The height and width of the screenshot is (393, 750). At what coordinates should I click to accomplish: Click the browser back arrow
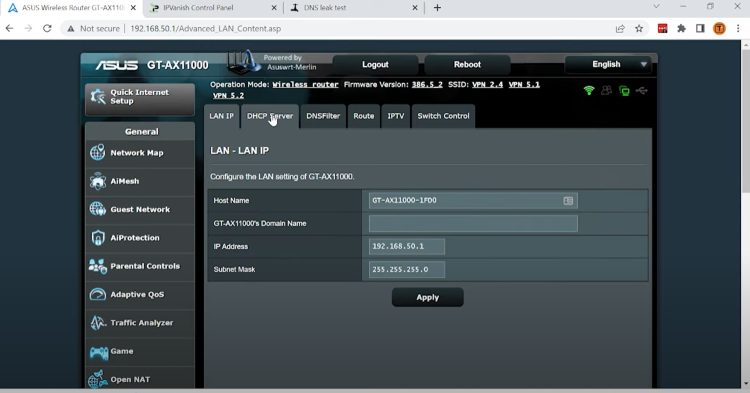point(10,28)
